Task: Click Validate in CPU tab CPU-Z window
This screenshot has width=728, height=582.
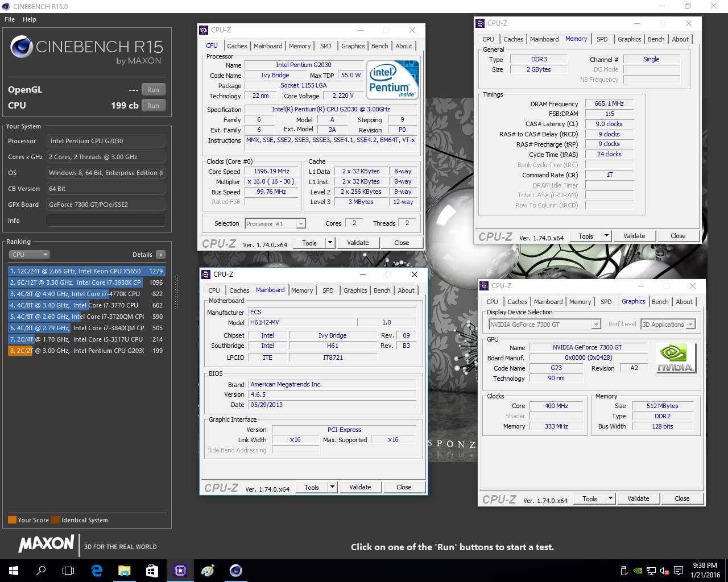Action: (x=358, y=243)
